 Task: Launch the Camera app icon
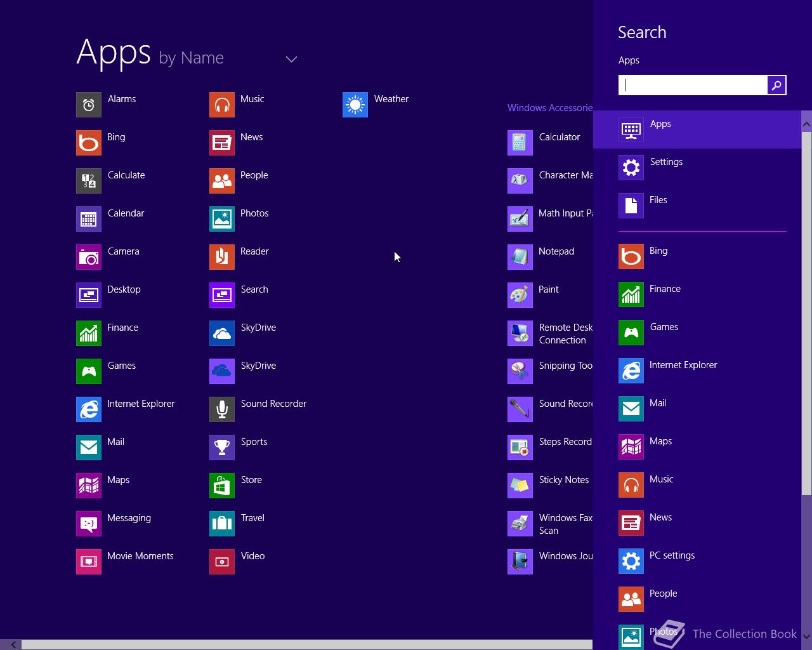coord(89,257)
